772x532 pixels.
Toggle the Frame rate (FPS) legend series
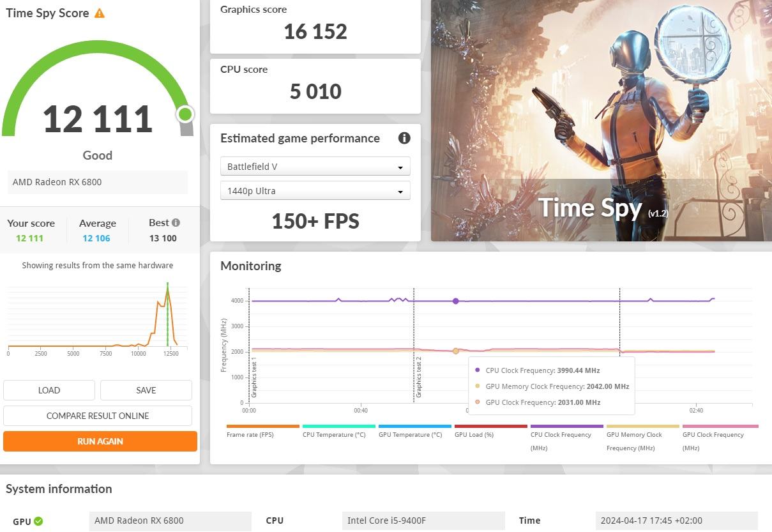point(263,431)
